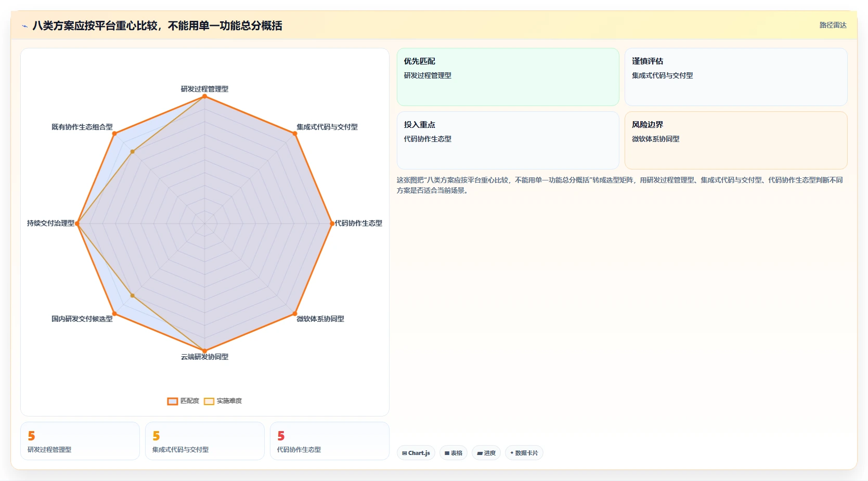Click the stat card for 集成式代码与交付型

point(205,441)
